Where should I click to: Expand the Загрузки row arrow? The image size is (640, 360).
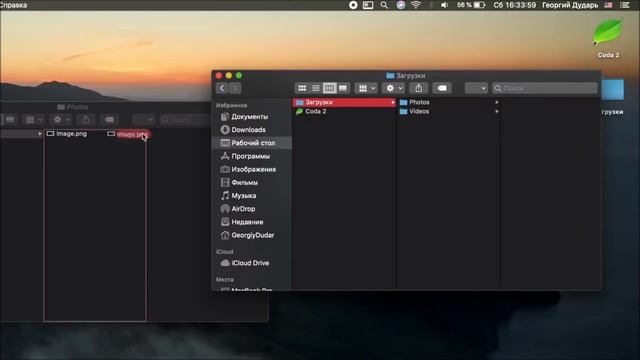pyautogui.click(x=393, y=102)
